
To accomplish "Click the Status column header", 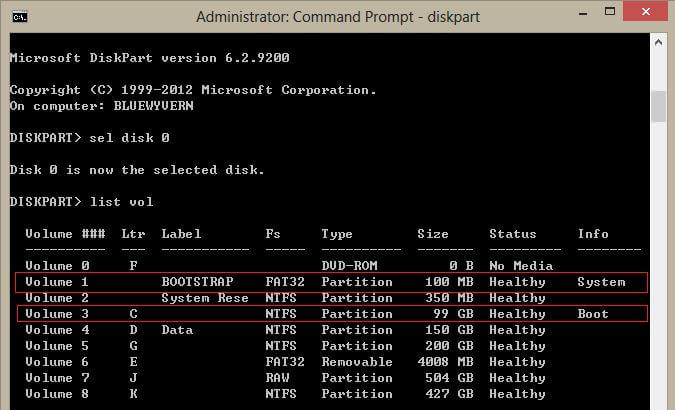I will pos(512,234).
